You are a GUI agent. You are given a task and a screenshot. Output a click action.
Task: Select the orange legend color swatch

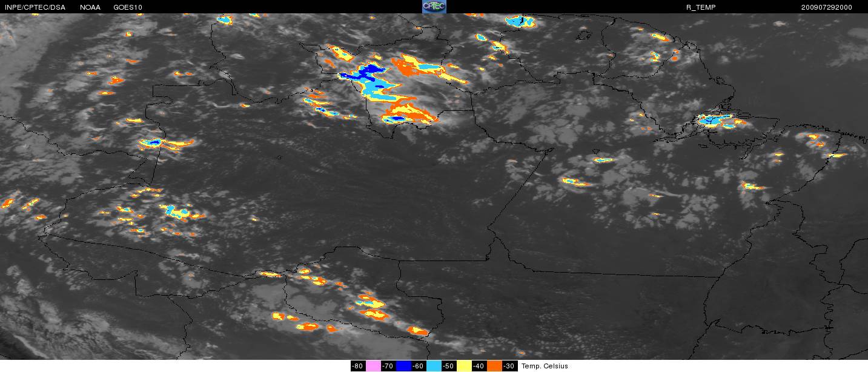click(x=494, y=366)
